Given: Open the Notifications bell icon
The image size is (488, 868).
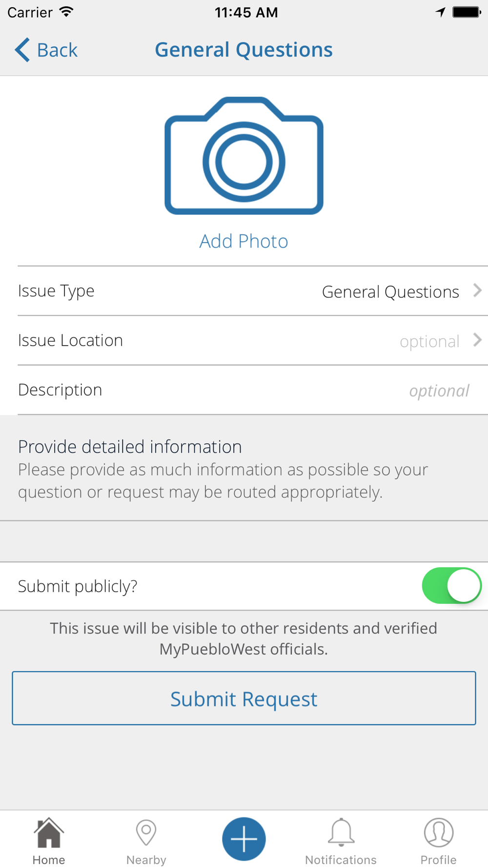Looking at the screenshot, I should [341, 832].
